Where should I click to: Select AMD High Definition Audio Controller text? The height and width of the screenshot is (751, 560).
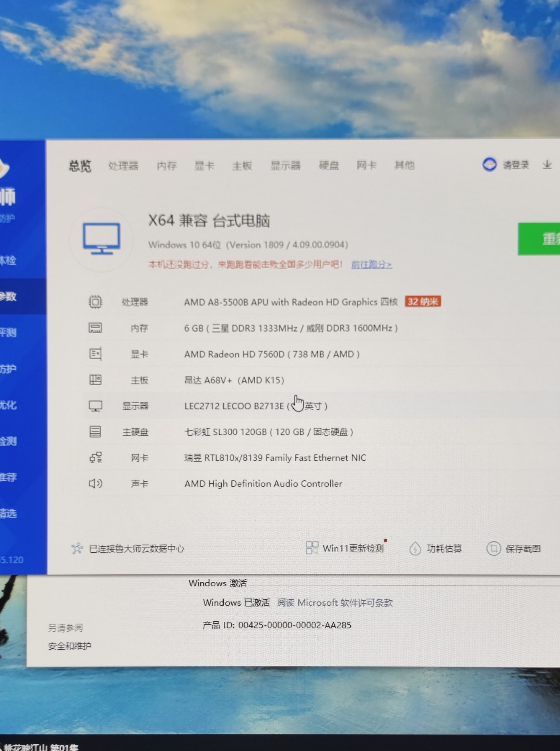point(263,483)
